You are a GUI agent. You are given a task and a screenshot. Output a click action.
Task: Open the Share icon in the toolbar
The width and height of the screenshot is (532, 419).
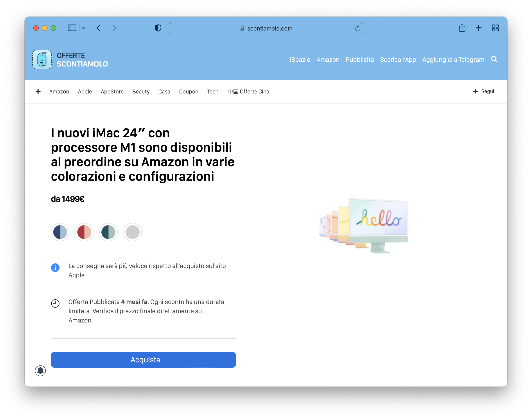pyautogui.click(x=462, y=28)
